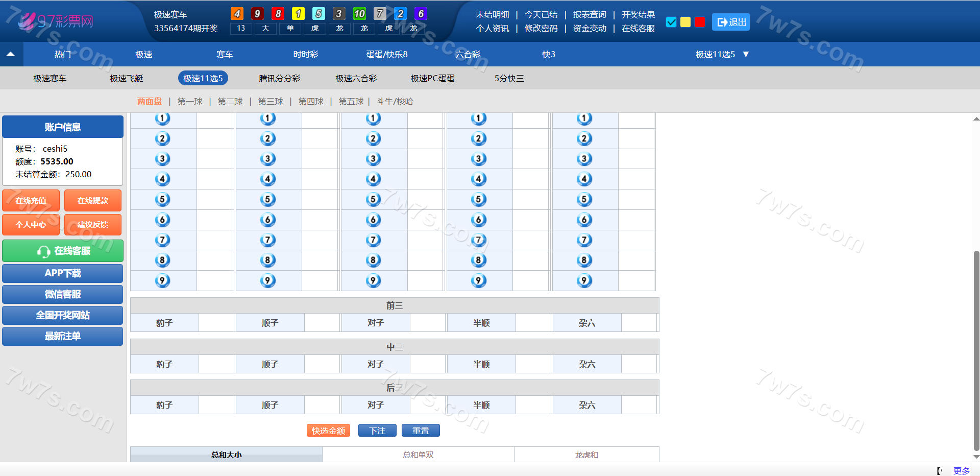Toggle the blue checked theme box
This screenshot has width=980, height=476.
click(671, 22)
